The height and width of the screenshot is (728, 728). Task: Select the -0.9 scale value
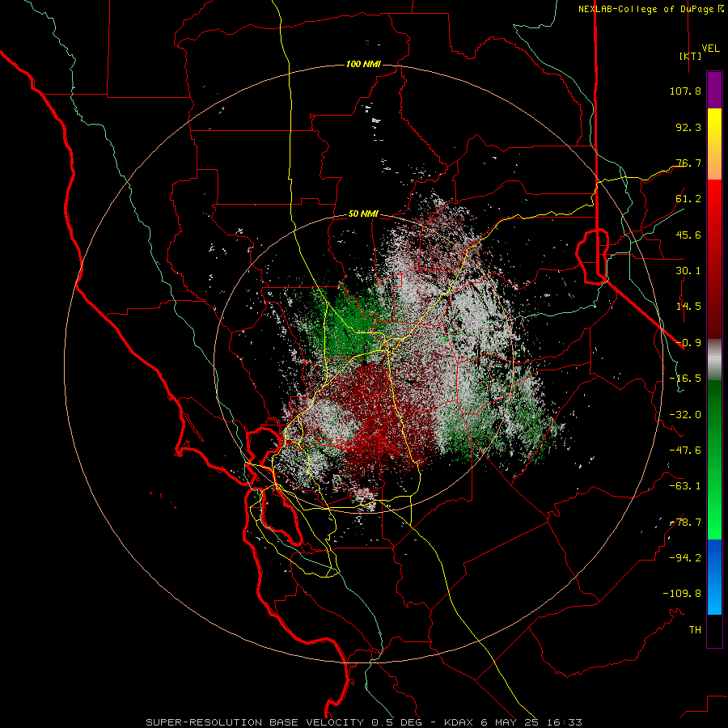(688, 342)
